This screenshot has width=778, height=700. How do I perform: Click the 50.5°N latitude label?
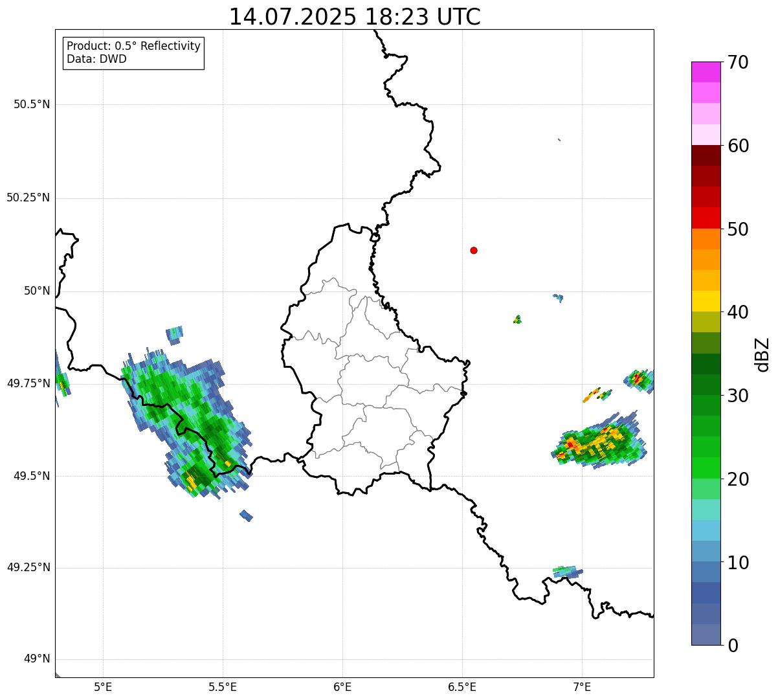click(32, 104)
